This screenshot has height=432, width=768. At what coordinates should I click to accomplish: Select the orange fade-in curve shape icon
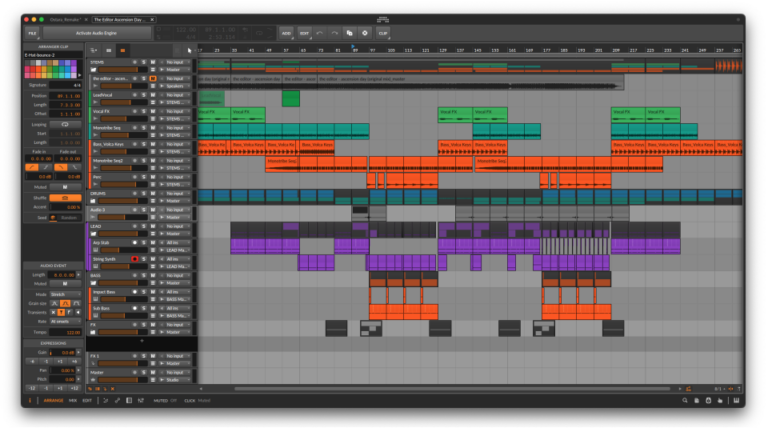coord(31,168)
